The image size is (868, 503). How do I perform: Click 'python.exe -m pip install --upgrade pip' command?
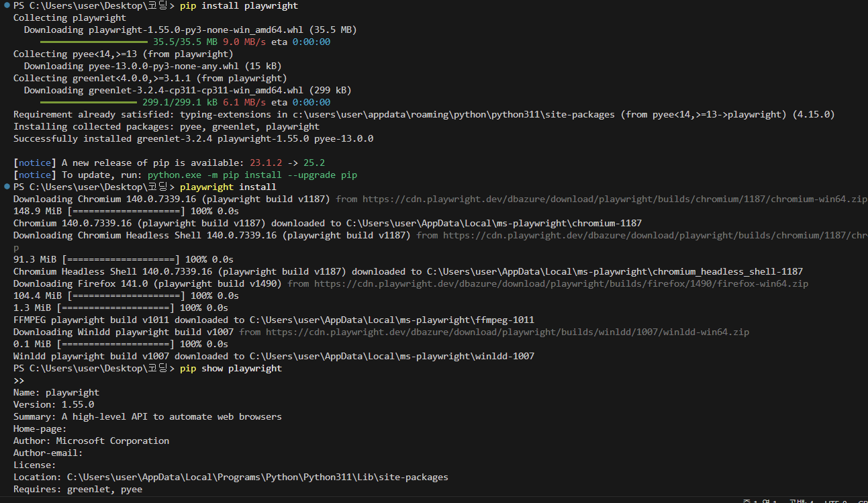pyautogui.click(x=252, y=175)
